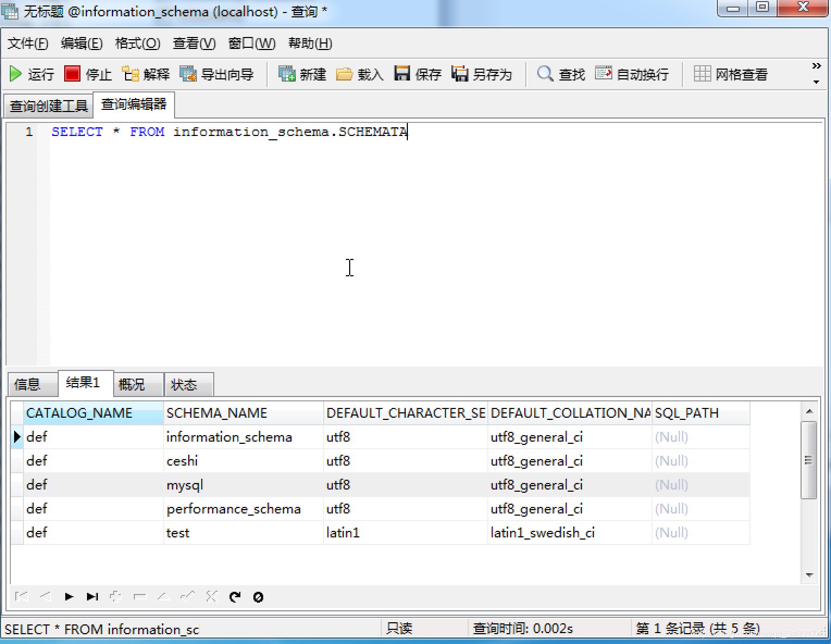
Task: Open Find with the magnifier icon
Action: pyautogui.click(x=545, y=73)
